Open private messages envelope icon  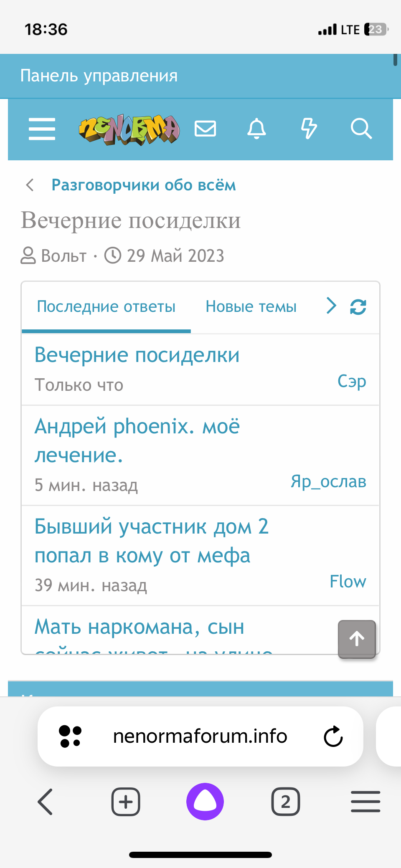tap(206, 129)
